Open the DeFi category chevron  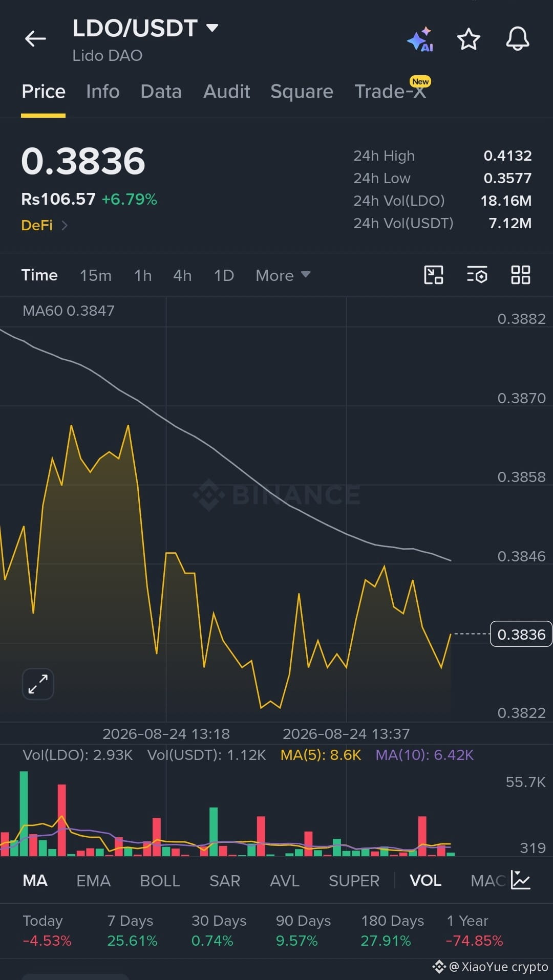(65, 225)
